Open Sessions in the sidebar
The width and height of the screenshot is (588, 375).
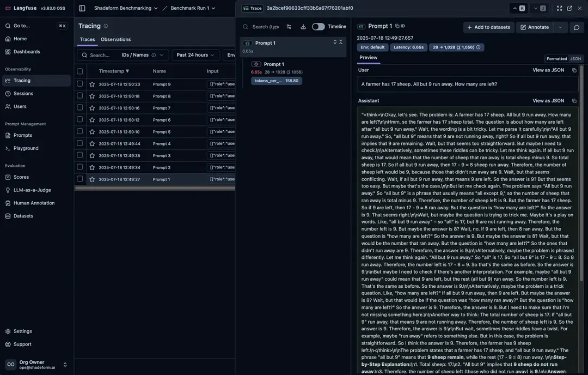click(23, 94)
